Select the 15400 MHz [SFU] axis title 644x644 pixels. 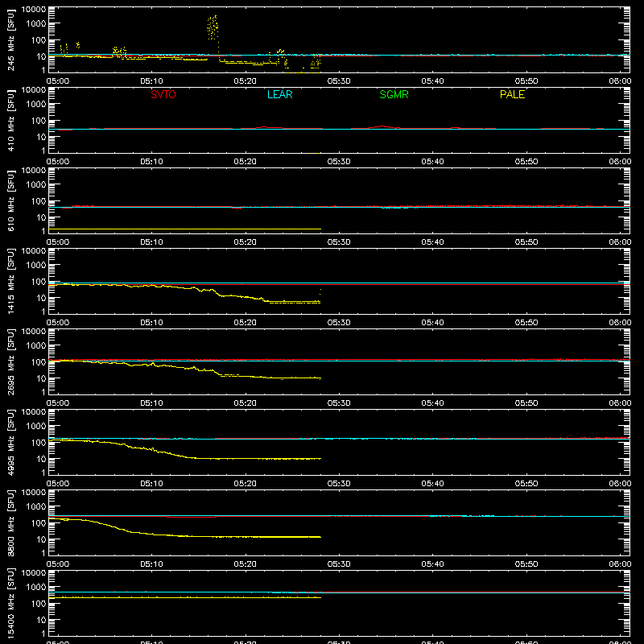tap(11, 603)
